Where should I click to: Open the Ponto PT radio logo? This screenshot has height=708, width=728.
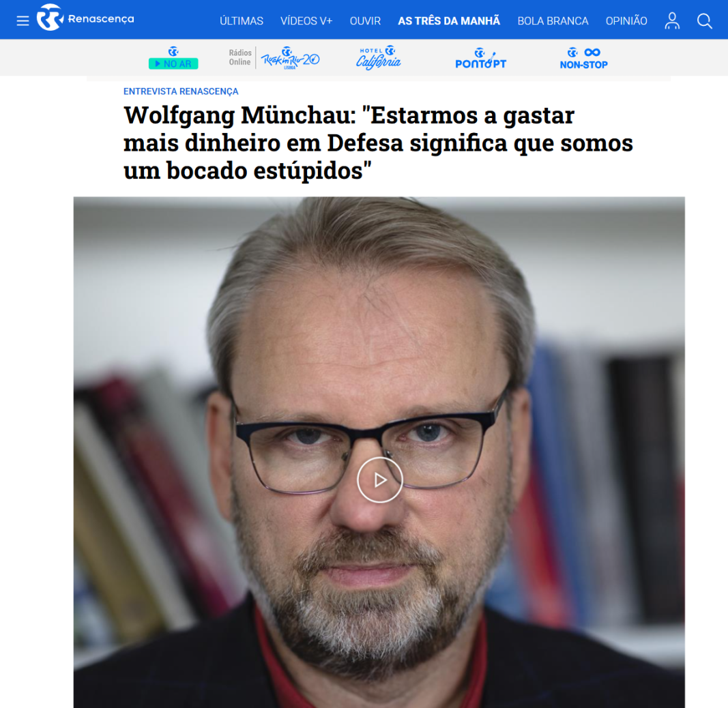point(480,59)
